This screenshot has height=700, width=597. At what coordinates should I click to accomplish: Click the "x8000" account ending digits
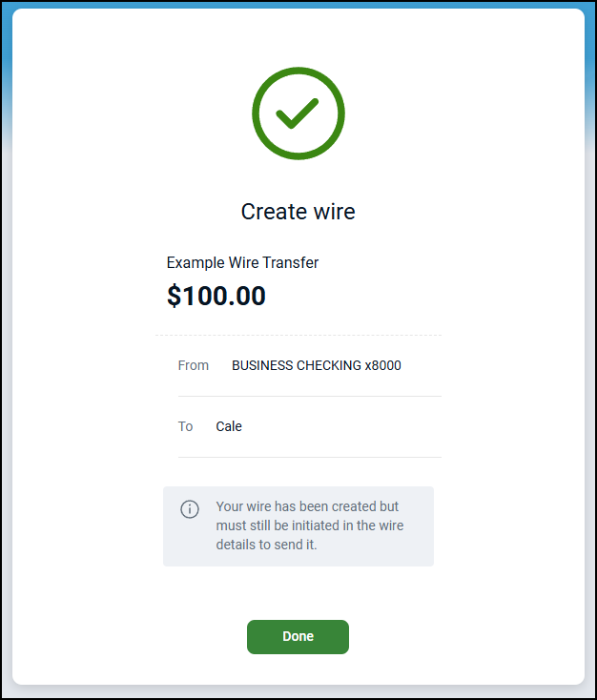(382, 365)
